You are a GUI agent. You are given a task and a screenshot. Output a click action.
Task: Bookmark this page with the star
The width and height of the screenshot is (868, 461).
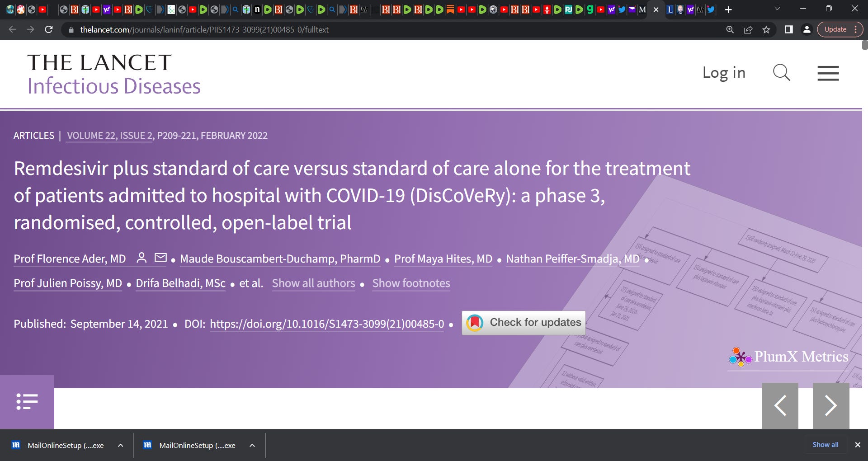(x=766, y=29)
